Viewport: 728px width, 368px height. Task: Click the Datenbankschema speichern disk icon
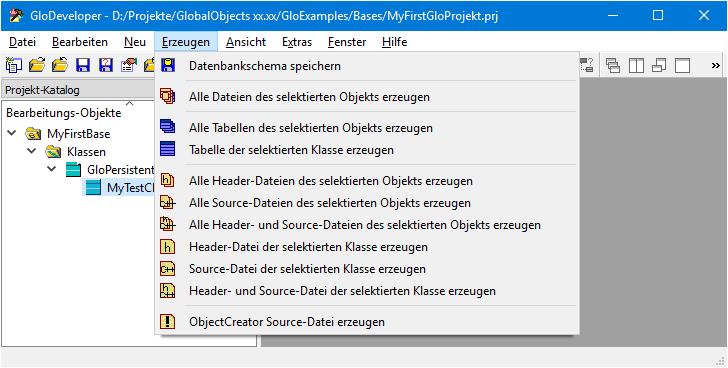tap(168, 65)
